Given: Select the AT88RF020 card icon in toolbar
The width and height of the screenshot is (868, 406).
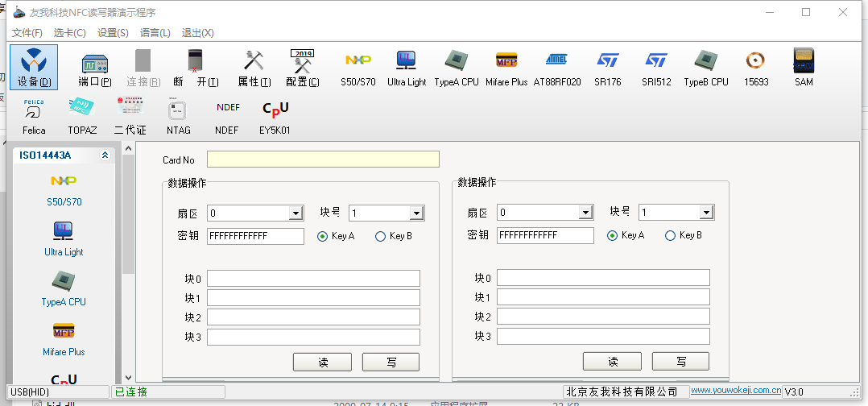Looking at the screenshot, I should (x=556, y=67).
